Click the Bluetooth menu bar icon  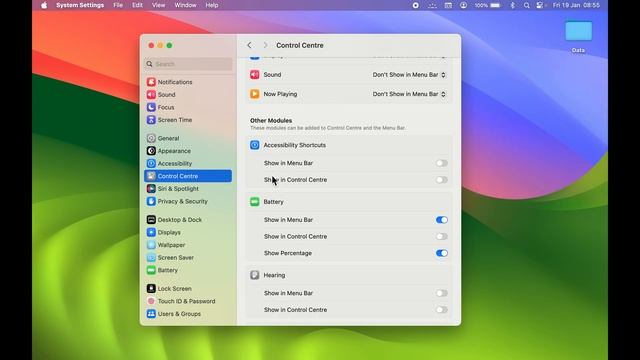tap(513, 5)
